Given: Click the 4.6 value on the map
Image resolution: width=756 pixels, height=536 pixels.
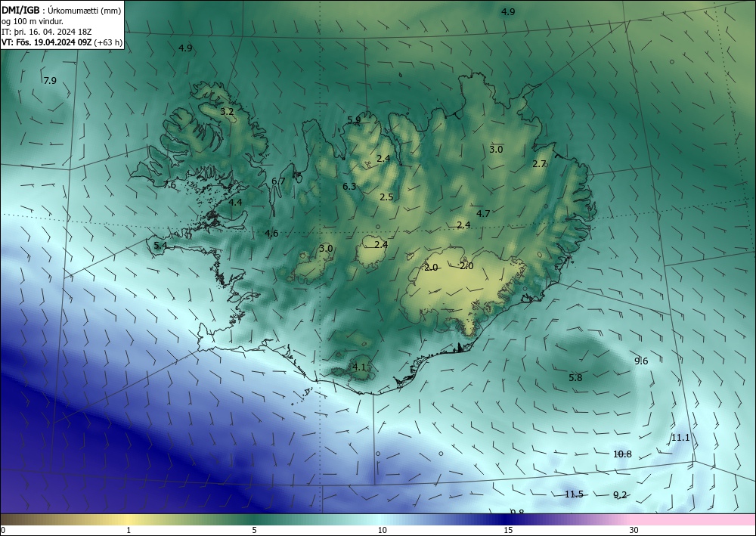Looking at the screenshot, I should pos(271,234).
